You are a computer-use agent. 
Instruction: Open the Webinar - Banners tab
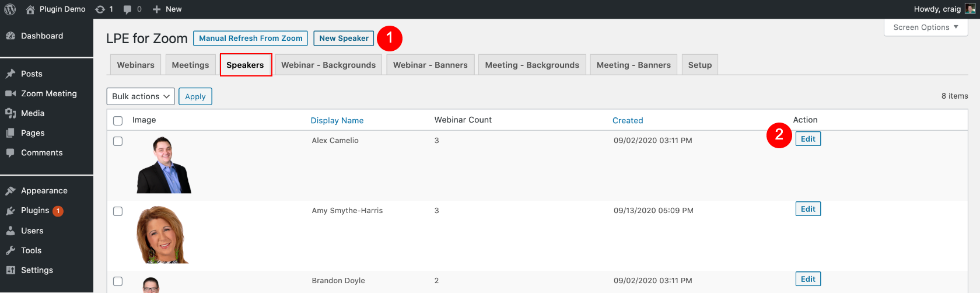430,65
